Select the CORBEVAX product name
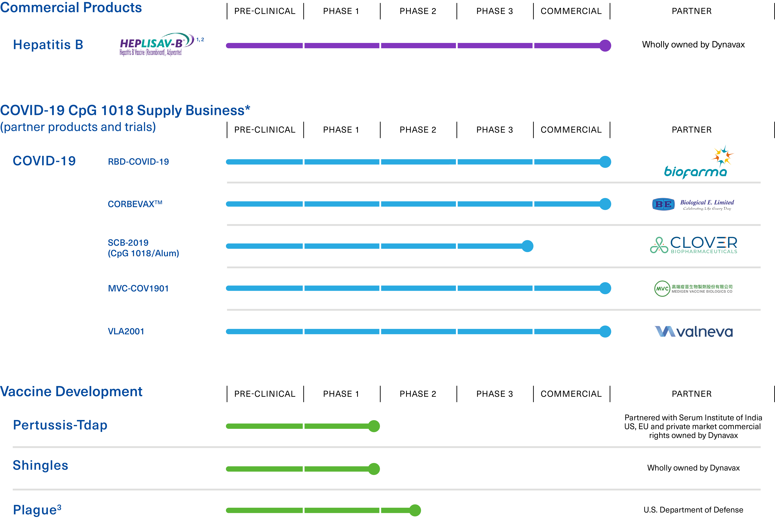This screenshot has height=532, width=775. click(135, 204)
